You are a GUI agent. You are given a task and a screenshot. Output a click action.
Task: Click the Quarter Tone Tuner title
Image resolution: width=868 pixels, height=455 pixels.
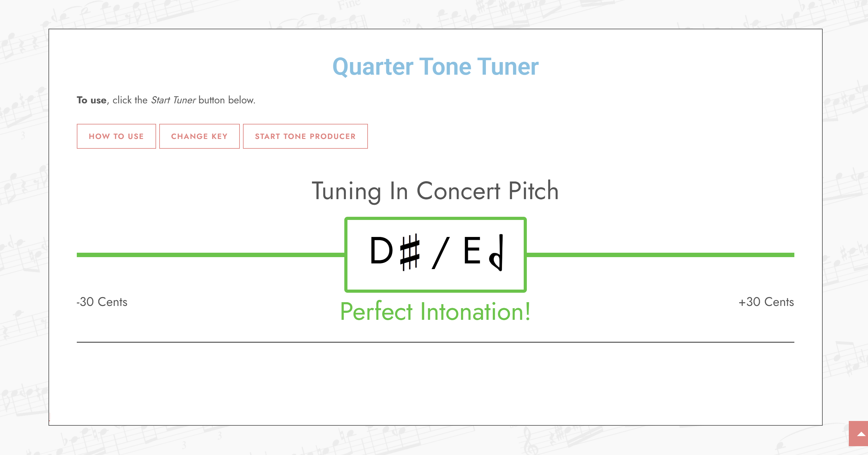pos(435,66)
